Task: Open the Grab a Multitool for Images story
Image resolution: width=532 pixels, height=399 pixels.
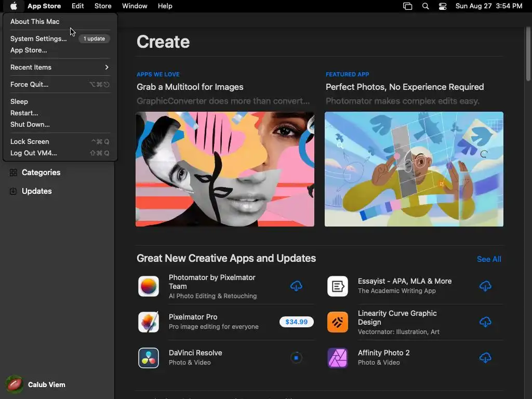Action: tap(190, 87)
